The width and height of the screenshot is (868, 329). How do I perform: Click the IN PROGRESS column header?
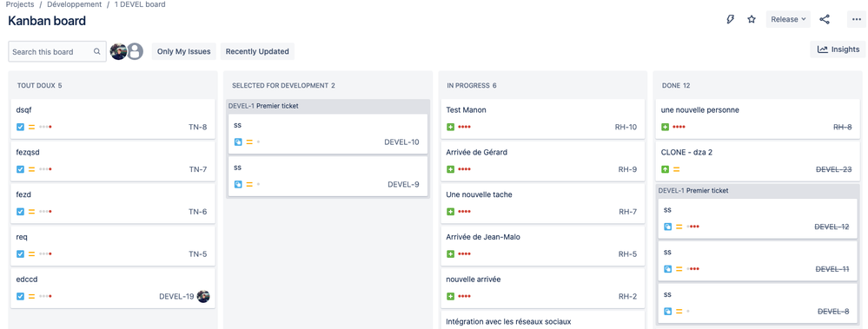pyautogui.click(x=472, y=86)
